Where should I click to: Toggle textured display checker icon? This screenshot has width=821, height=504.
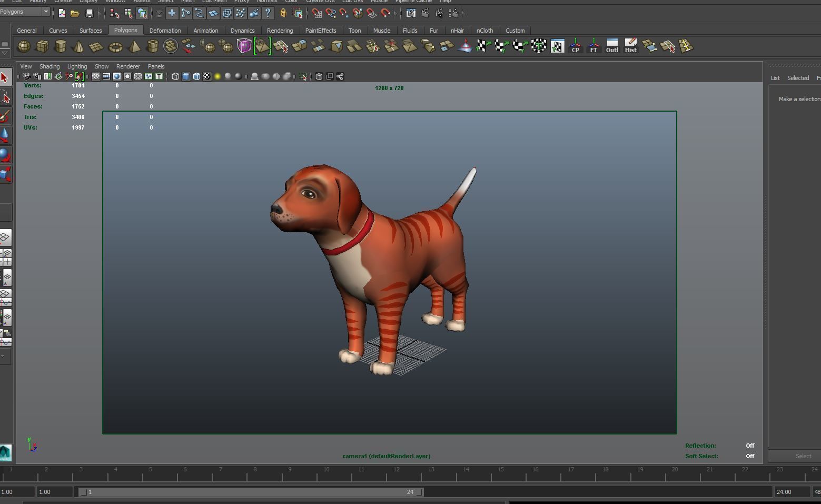coord(207,76)
